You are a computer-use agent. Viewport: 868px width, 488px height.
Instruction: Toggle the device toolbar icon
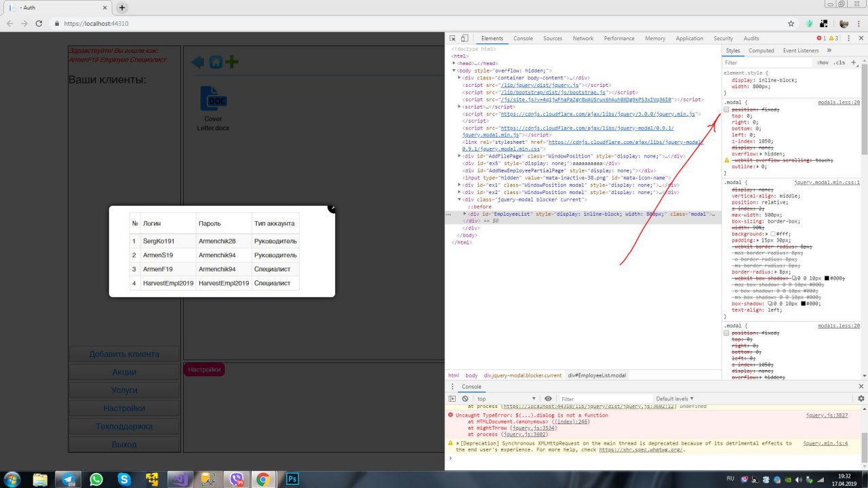click(465, 39)
